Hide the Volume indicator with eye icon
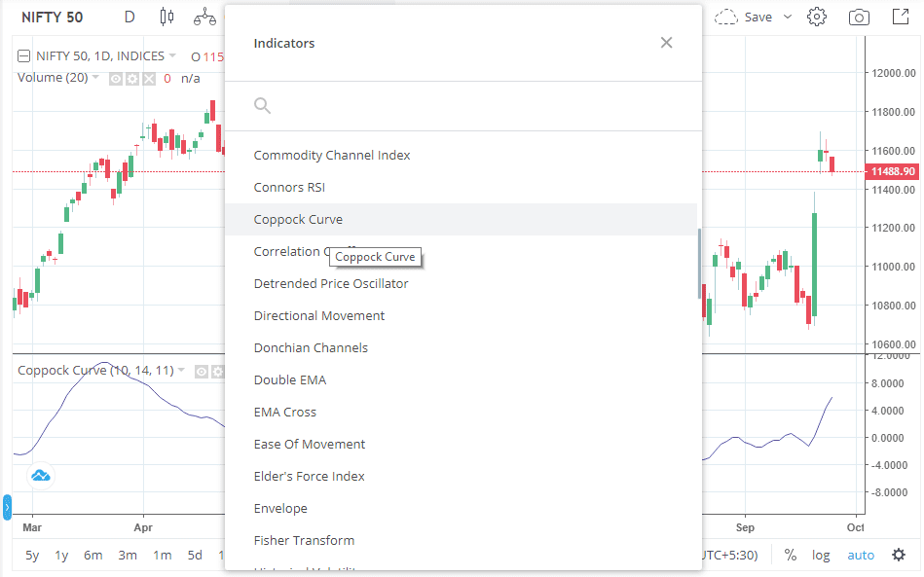 point(116,79)
